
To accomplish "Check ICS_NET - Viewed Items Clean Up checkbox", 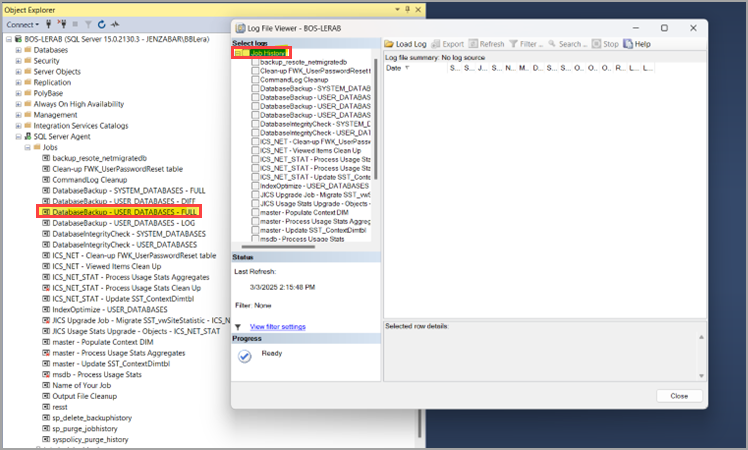I will point(255,150).
